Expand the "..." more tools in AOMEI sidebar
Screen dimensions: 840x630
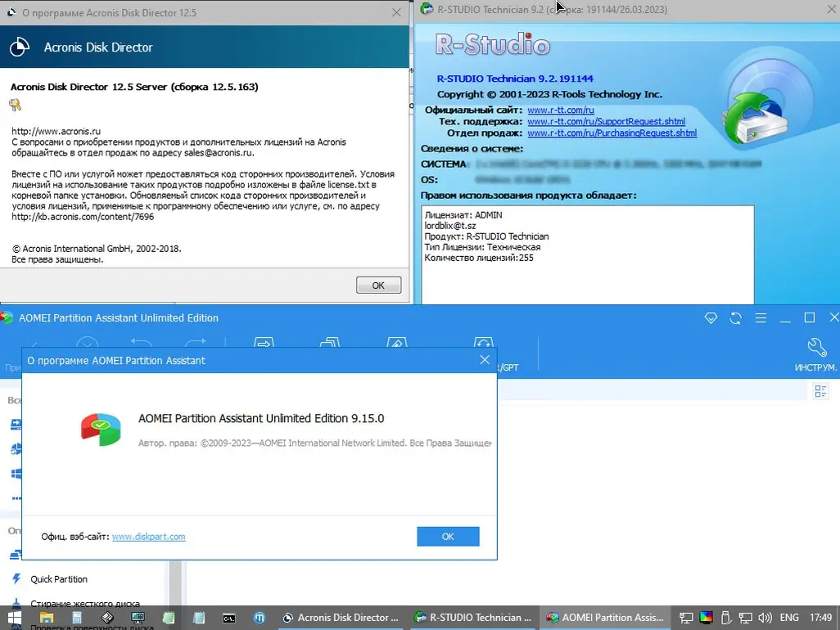18,498
